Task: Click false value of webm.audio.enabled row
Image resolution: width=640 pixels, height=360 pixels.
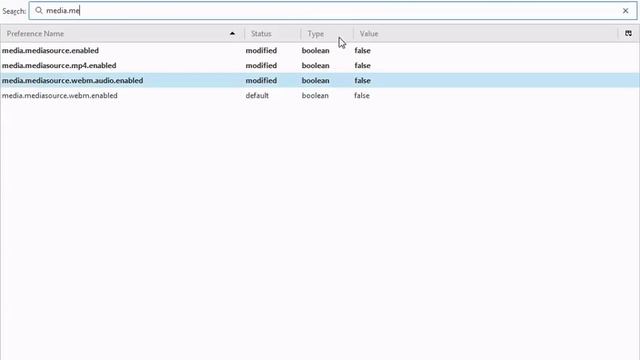Action: (x=362, y=81)
